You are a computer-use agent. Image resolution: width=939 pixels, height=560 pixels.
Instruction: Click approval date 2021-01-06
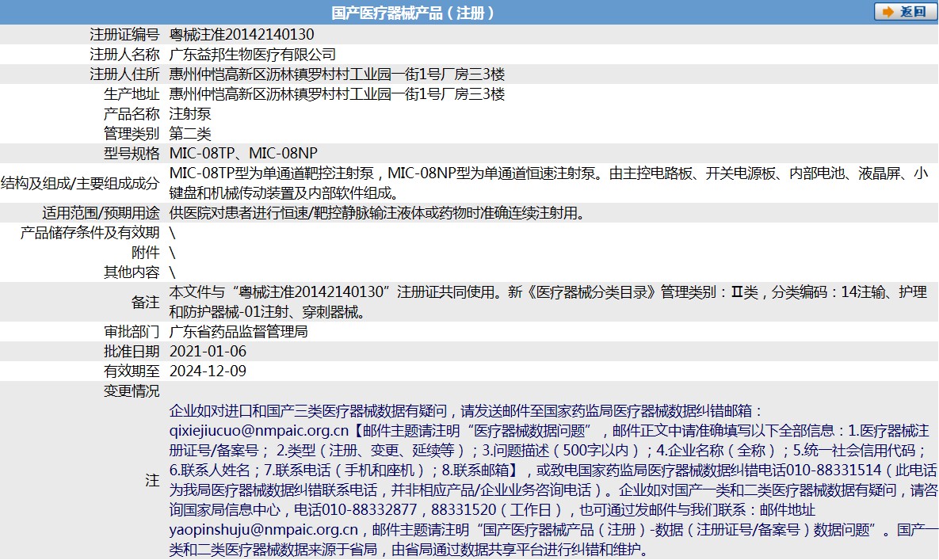pyautogui.click(x=208, y=351)
